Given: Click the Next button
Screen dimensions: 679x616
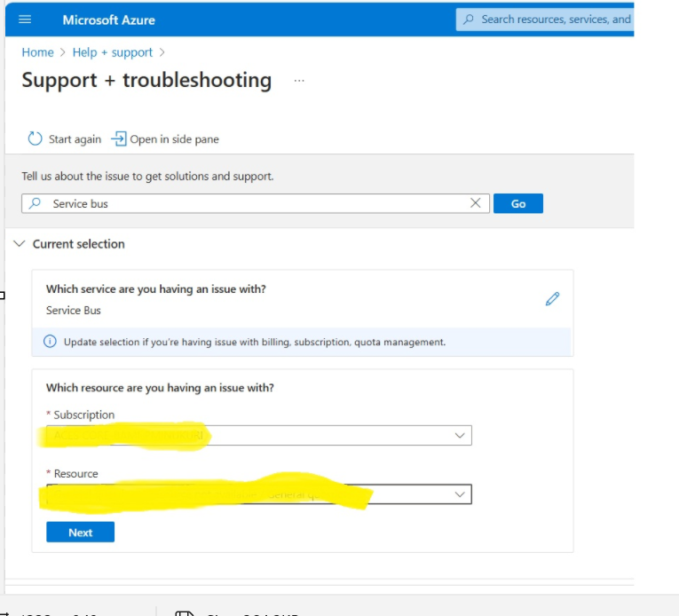Looking at the screenshot, I should (81, 532).
